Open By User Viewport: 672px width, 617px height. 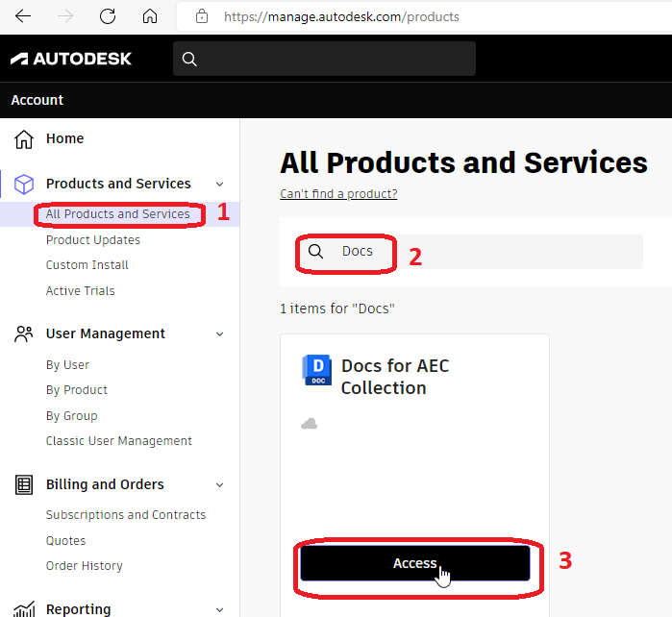67,365
